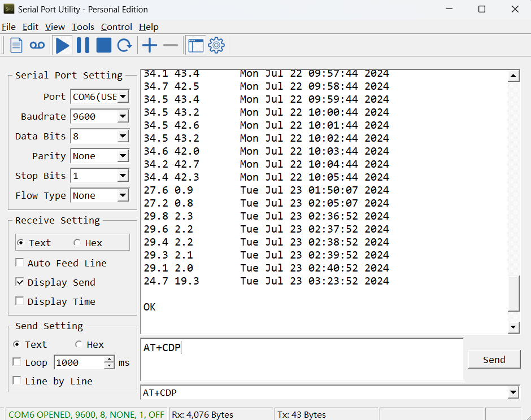Click the OK response line in the log
The width and height of the screenshot is (531, 420).
149,307
